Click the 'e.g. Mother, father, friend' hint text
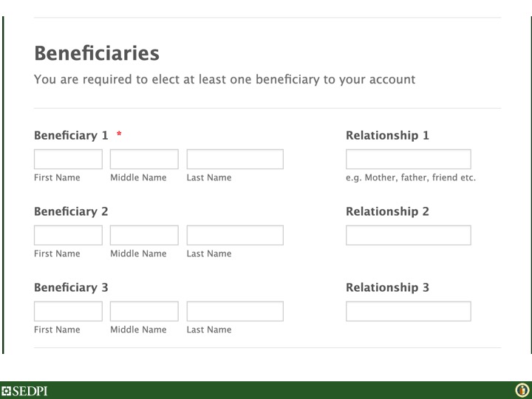532x399 pixels. tap(410, 178)
